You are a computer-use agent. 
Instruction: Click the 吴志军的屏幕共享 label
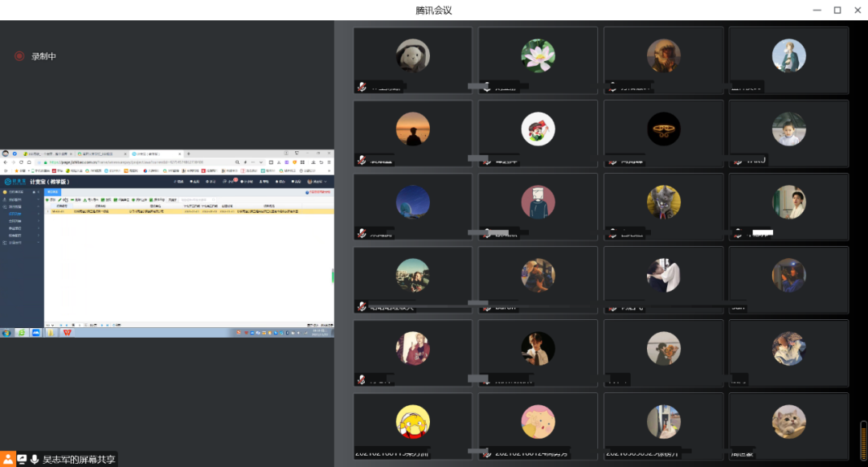[79, 459]
